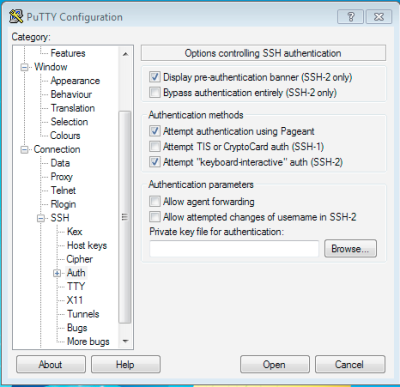Select Colours under Window category

(x=65, y=135)
